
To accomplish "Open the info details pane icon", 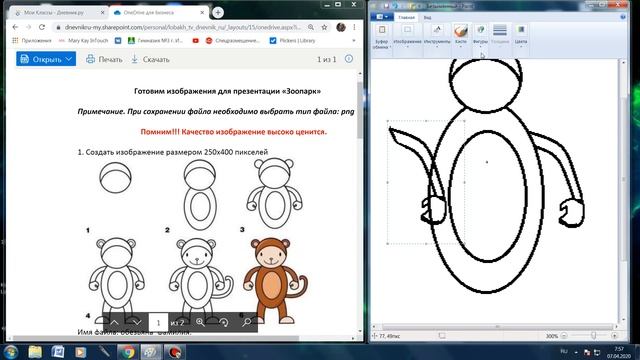I will coord(349,59).
